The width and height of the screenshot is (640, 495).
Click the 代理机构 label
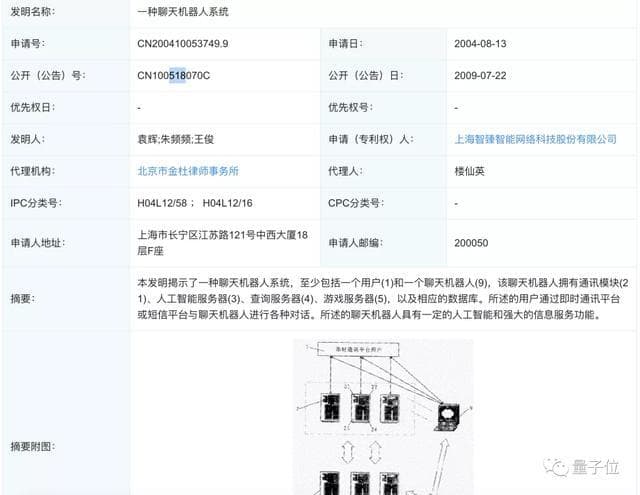33,171
